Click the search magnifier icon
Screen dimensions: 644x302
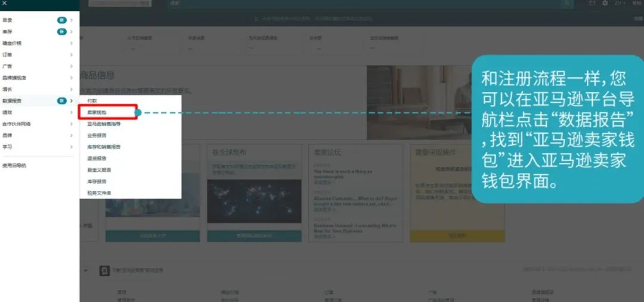click(x=567, y=4)
